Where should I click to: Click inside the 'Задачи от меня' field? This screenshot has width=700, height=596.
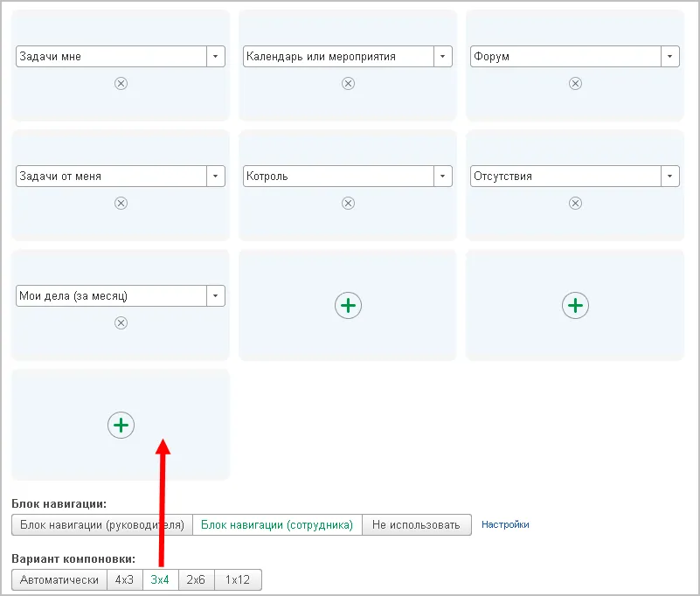coord(111,176)
